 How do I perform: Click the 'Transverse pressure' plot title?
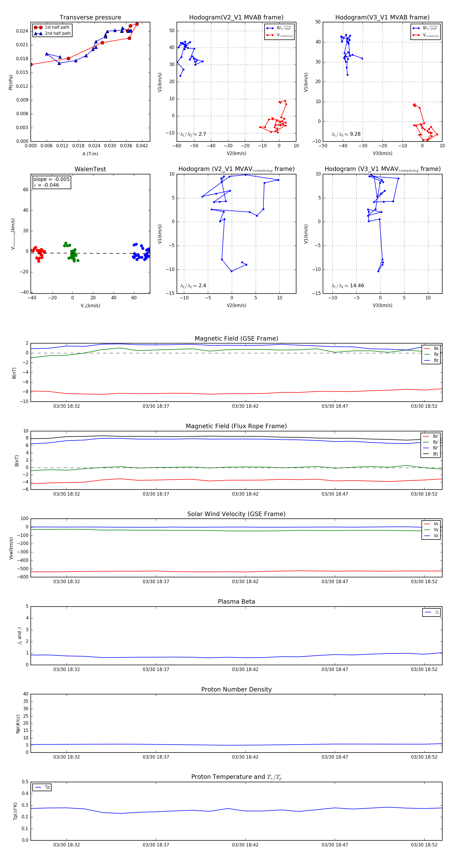point(90,17)
